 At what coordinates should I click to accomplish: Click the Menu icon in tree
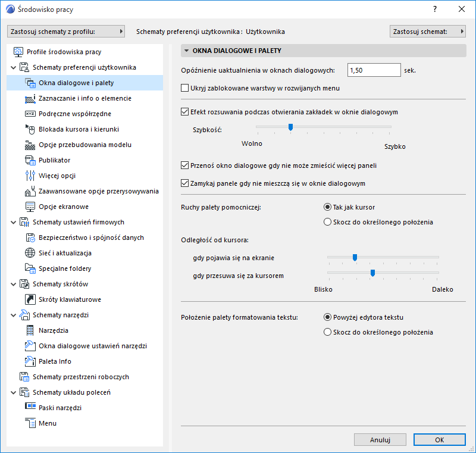pos(30,423)
